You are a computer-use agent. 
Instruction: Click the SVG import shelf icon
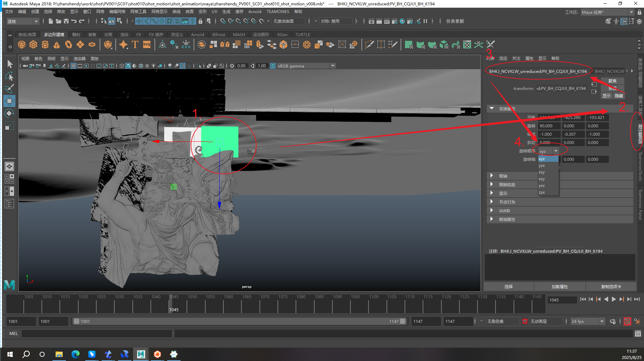[147, 44]
